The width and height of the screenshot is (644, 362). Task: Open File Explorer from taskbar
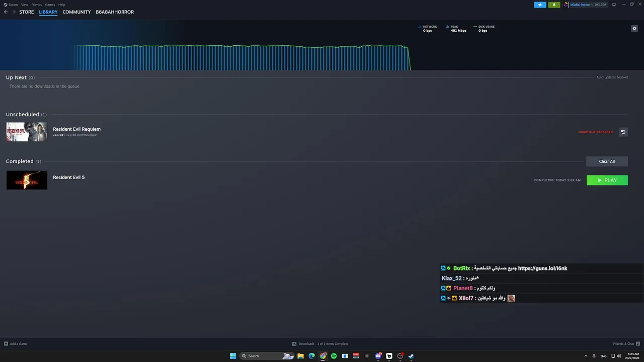coord(300,356)
